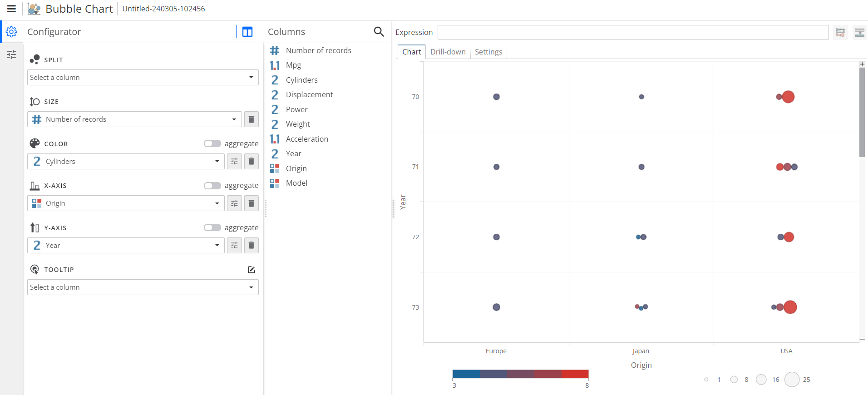Turn on Y-Axis aggregate
The height and width of the screenshot is (395, 868).
pos(212,228)
